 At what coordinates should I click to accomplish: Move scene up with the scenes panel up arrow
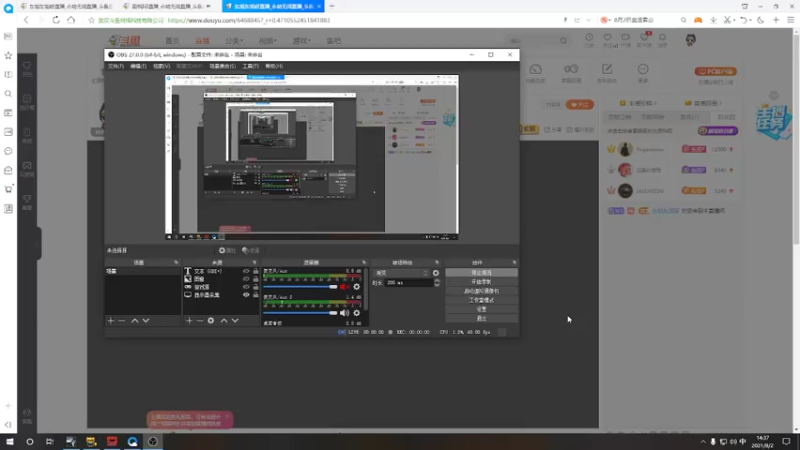click(135, 320)
